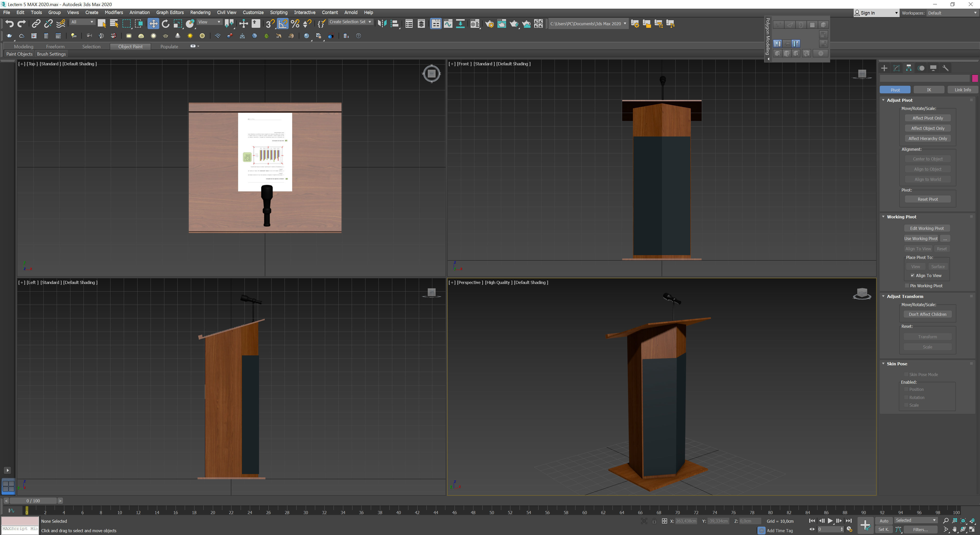This screenshot has width=980, height=535.
Task: Toggle Auto key mode button
Action: click(884, 521)
